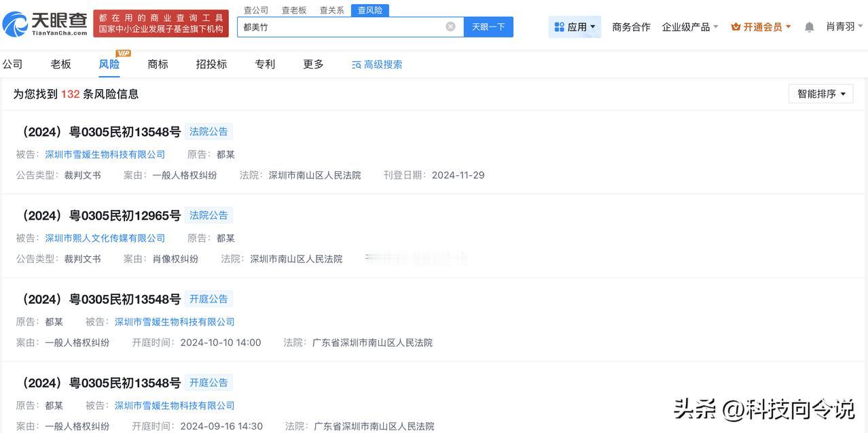Screen dimensions: 868x433
Task: Click the 天眼一下 search button
Action: point(488,27)
